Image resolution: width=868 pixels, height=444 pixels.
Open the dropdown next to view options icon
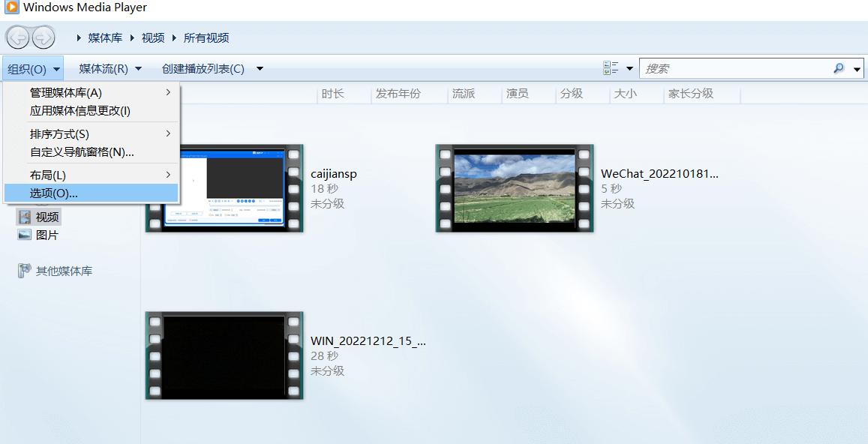coord(629,67)
